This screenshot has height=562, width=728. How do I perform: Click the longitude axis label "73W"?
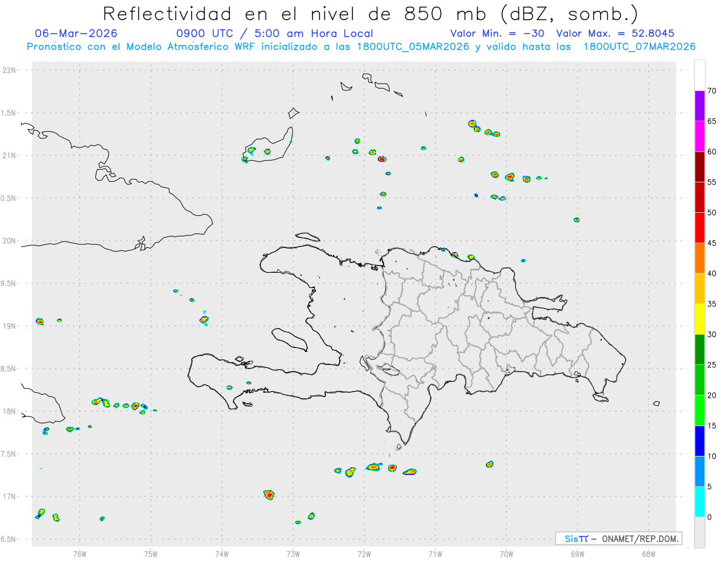[x=293, y=554]
